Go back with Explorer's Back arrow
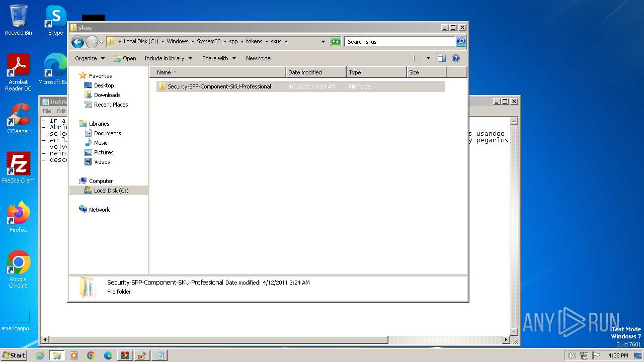Image resolution: width=644 pixels, height=362 pixels. (x=77, y=42)
